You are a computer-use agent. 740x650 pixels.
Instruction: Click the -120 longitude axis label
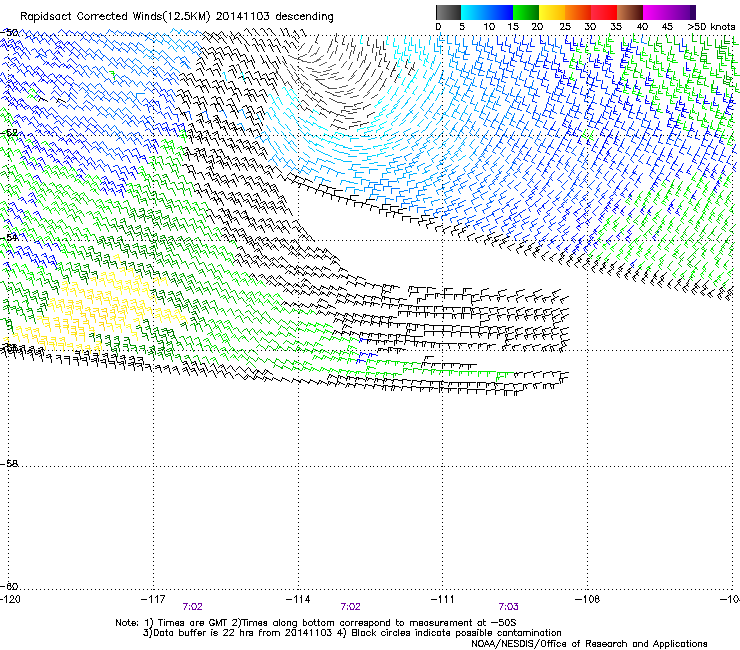tap(10, 599)
